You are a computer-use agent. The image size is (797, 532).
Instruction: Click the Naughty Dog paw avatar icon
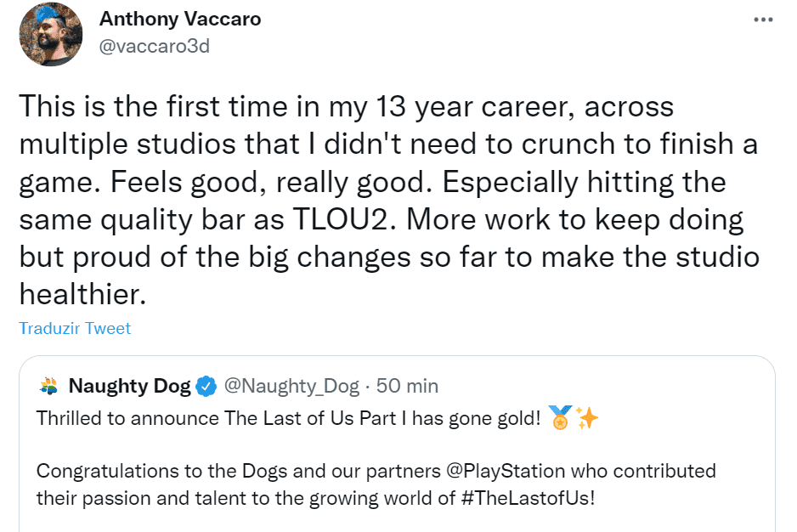pyautogui.click(x=49, y=386)
